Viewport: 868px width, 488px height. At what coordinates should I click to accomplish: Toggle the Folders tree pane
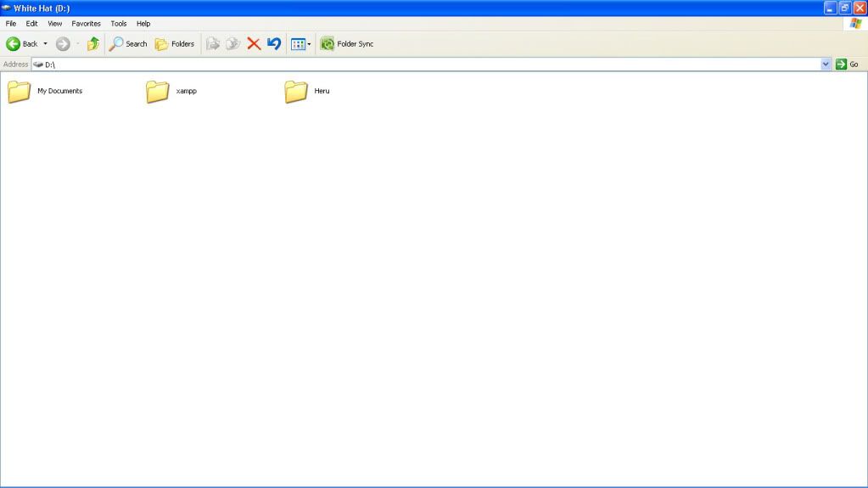(175, 44)
